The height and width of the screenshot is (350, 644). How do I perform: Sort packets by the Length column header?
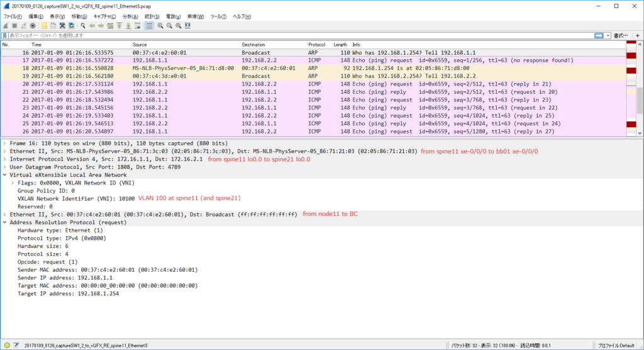tap(340, 45)
